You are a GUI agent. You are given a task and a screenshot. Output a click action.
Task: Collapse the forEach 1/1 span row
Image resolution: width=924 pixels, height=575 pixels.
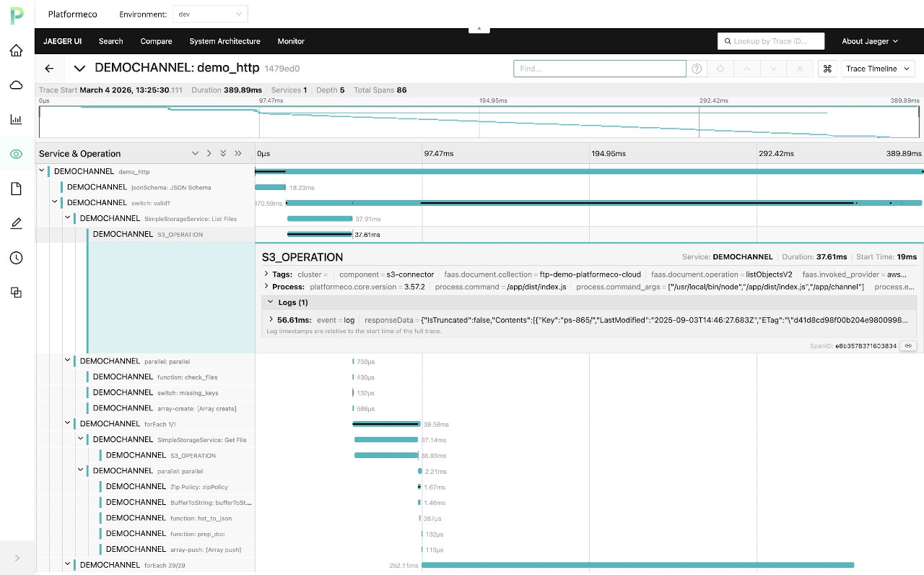click(x=69, y=424)
